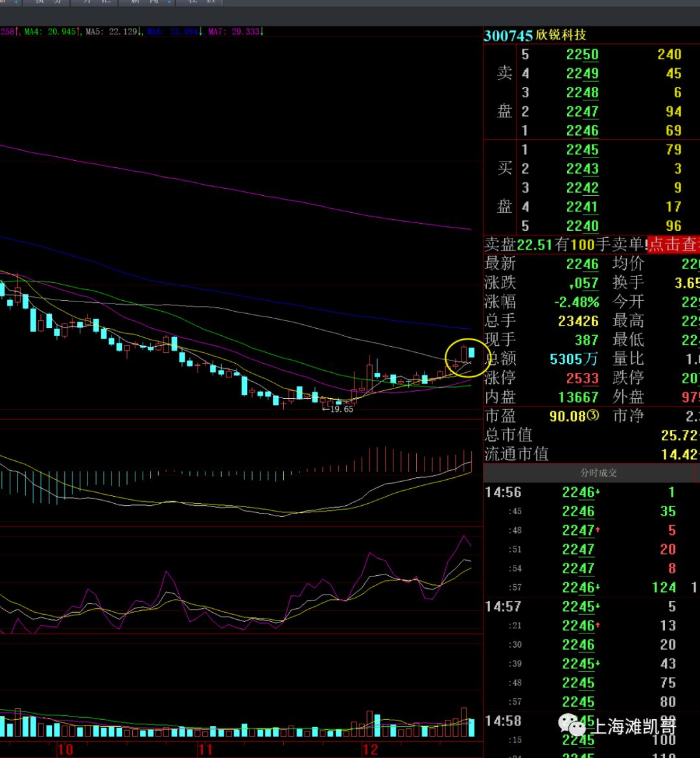
Task: Select the 14:56 tick row
Action: (x=591, y=492)
